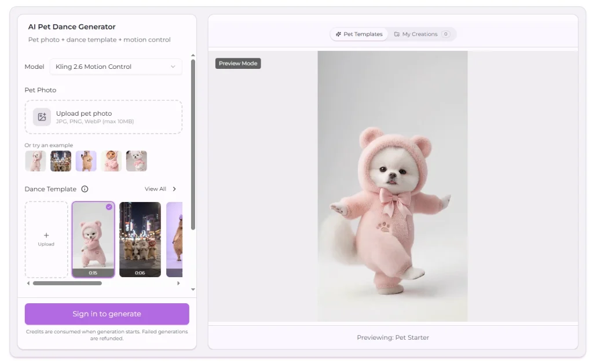593x364 pixels.
Task: Click the upload pet photo image icon
Action: tap(42, 117)
